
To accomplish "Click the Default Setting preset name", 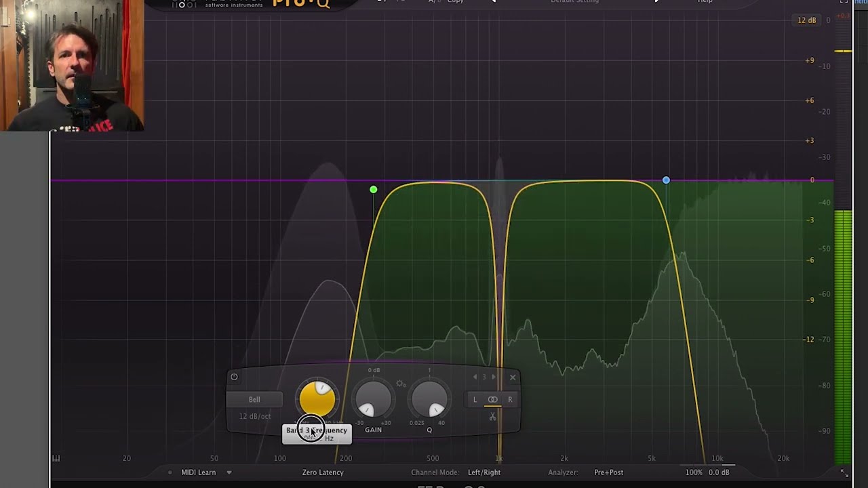I will click(574, 2).
